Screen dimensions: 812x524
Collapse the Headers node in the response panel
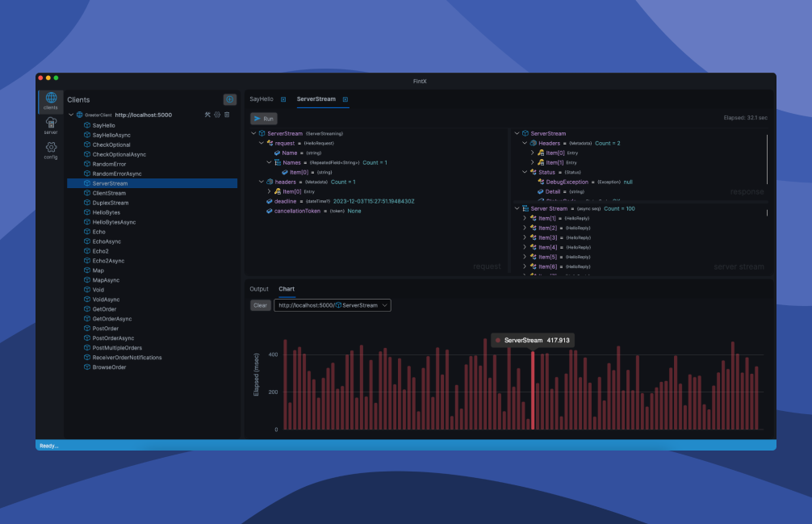(x=525, y=143)
